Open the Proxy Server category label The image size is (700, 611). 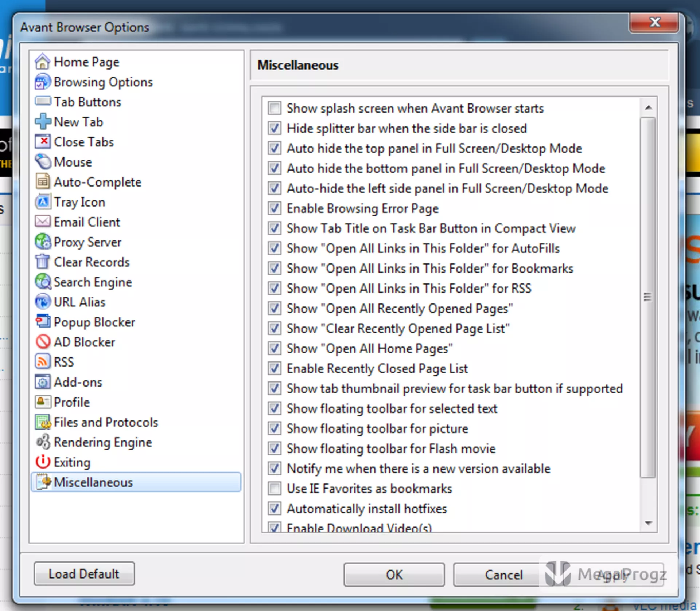point(87,242)
